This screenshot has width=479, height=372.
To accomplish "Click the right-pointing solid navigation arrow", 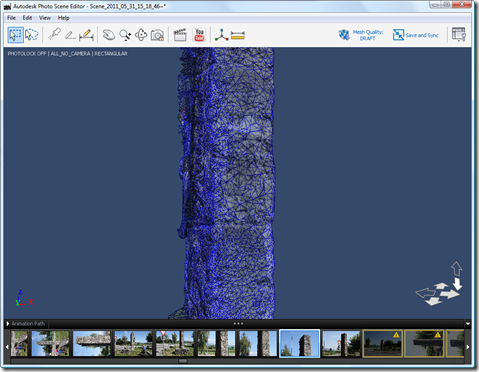I will (450, 294).
